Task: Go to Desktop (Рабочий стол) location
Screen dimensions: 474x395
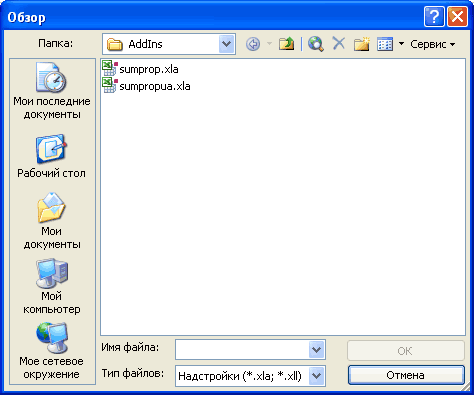Action: [52, 156]
